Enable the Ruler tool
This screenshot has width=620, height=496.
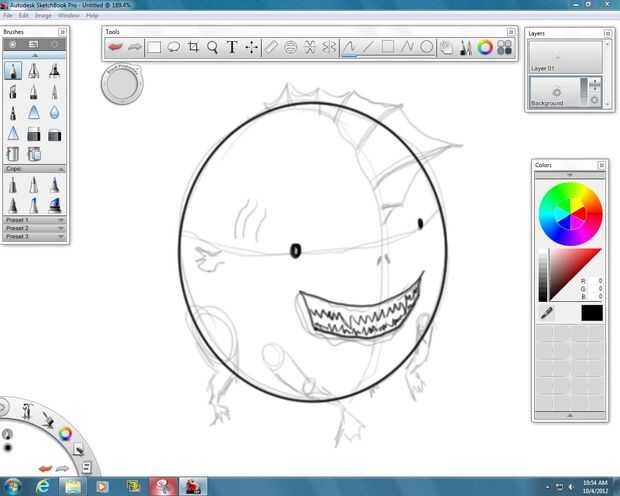pyautogui.click(x=271, y=47)
